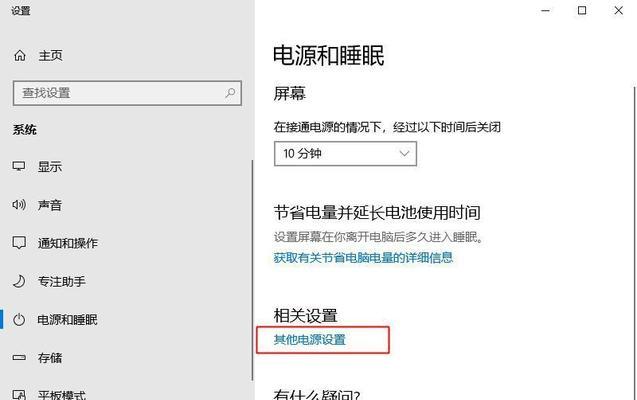Click the home icon beside 主页
The height and width of the screenshot is (400, 637).
click(20, 55)
